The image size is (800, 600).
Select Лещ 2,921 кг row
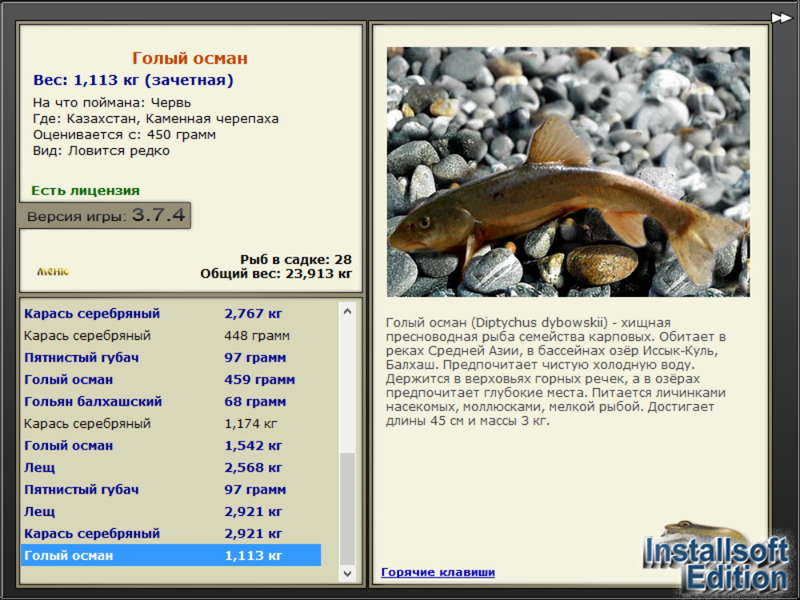(x=171, y=511)
